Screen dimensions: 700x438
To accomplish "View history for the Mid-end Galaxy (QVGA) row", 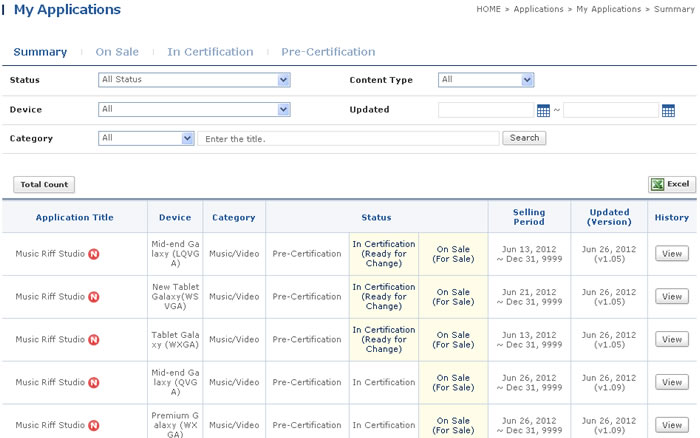I will tap(671, 382).
